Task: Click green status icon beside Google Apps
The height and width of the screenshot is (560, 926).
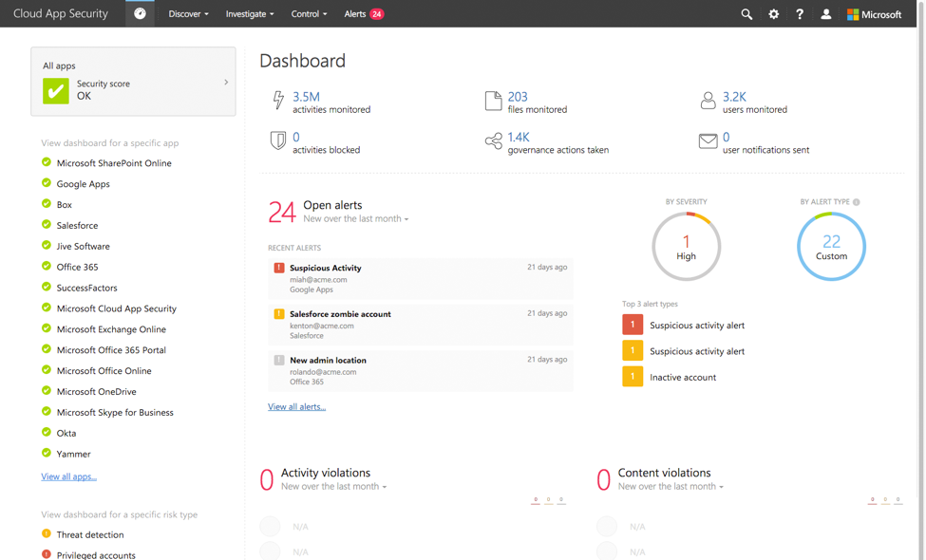Action: pyautogui.click(x=47, y=183)
